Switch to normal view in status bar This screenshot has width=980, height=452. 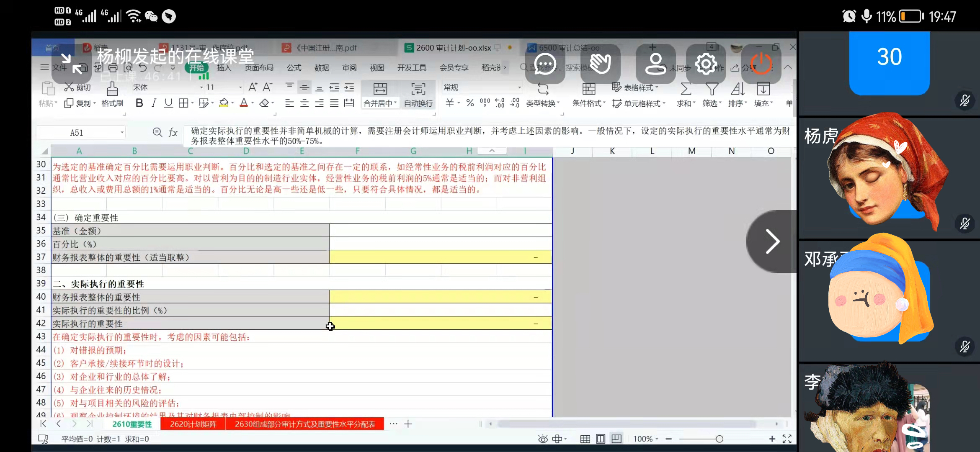[585, 439]
